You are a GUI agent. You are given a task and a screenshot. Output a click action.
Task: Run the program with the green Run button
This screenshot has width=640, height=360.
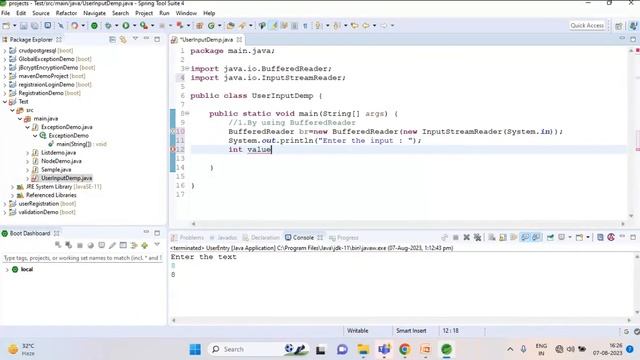click(126, 26)
